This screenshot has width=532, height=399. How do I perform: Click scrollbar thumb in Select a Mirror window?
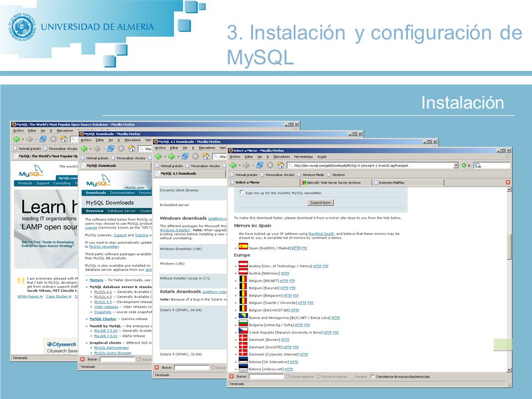coord(509,247)
